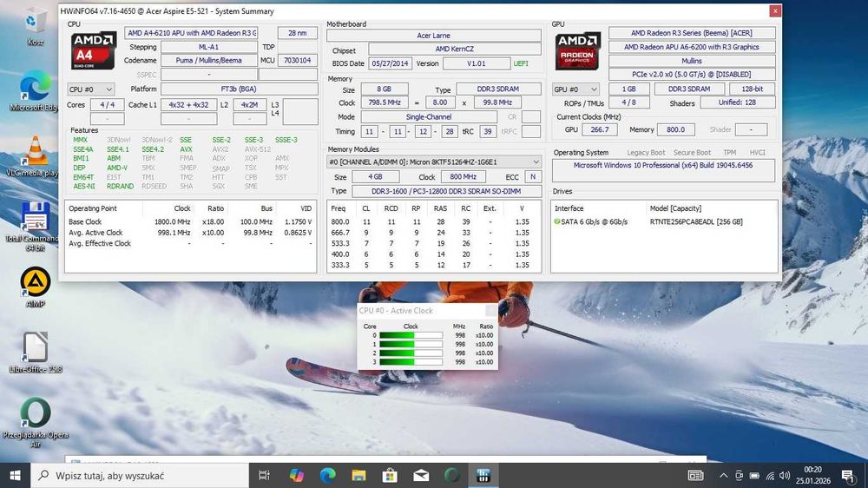Screen dimensions: 868x488
Task: Show hidden tray icons with the chevron
Action: pyautogui.click(x=723, y=475)
